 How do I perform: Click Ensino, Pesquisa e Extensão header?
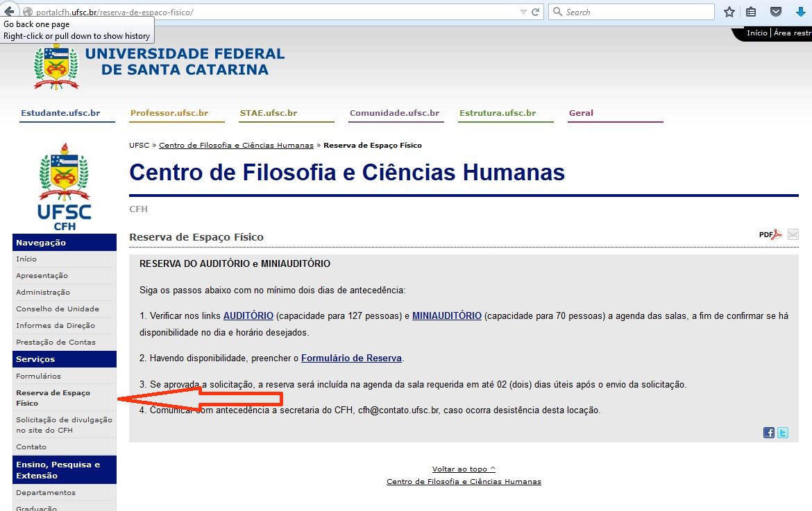tap(65, 469)
